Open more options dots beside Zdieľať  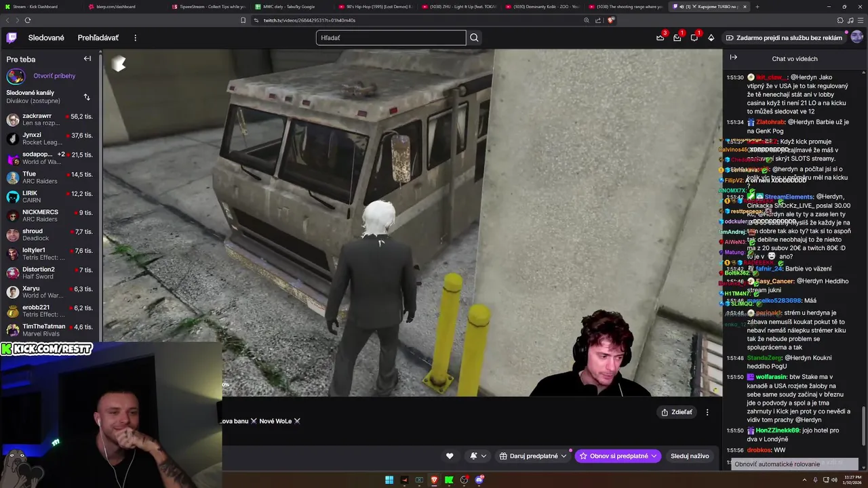(x=707, y=412)
